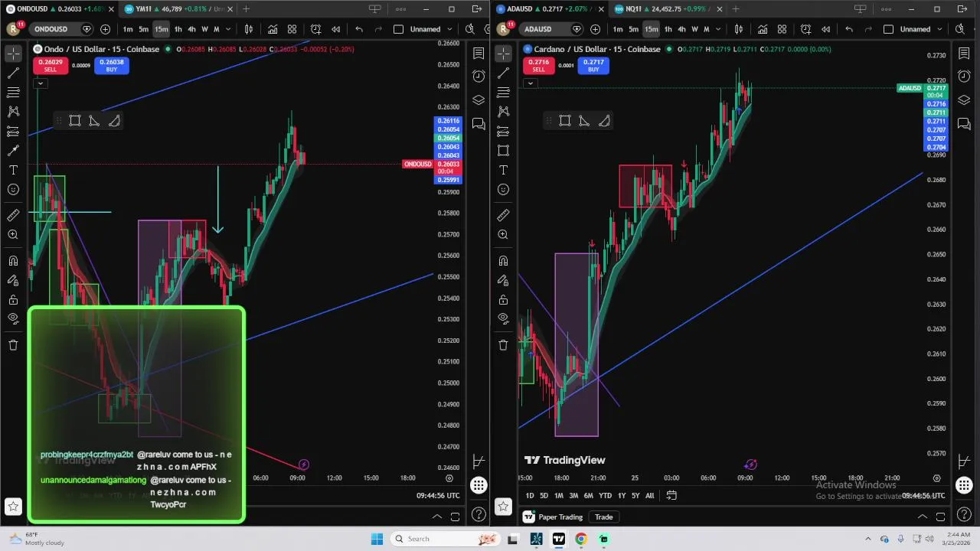The image size is (980, 551).
Task: Expand the Unnamed layout chevron in ONDOUSD window
Action: tap(449, 29)
